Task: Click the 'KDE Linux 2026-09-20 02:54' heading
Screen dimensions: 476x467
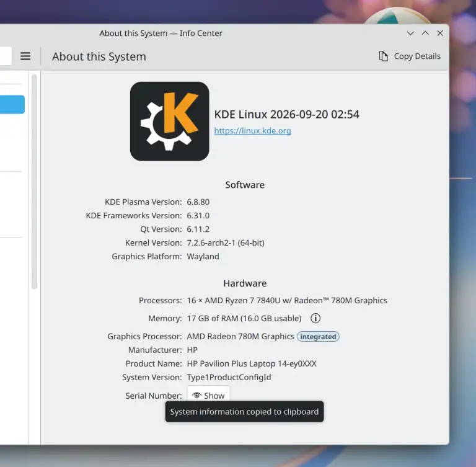Action: click(286, 115)
